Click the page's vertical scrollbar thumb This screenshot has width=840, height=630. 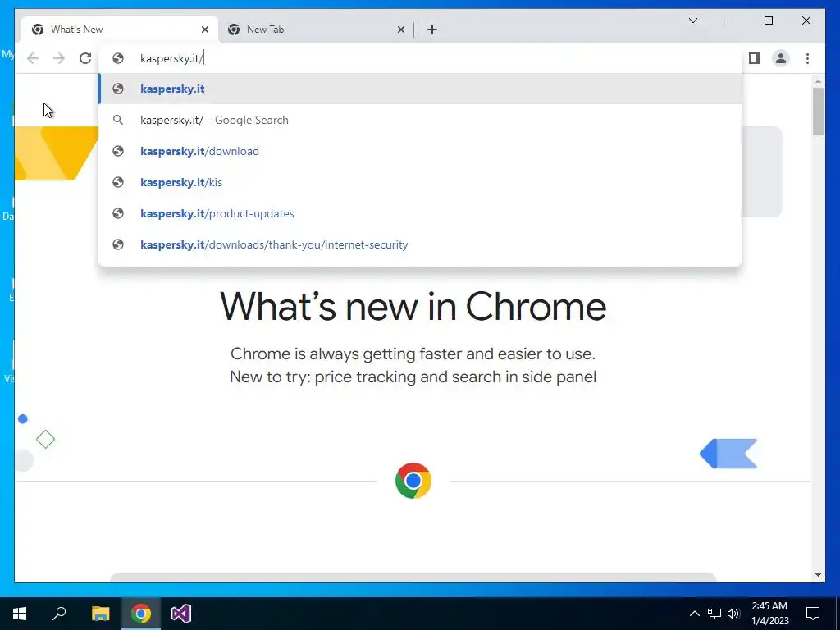[x=818, y=112]
